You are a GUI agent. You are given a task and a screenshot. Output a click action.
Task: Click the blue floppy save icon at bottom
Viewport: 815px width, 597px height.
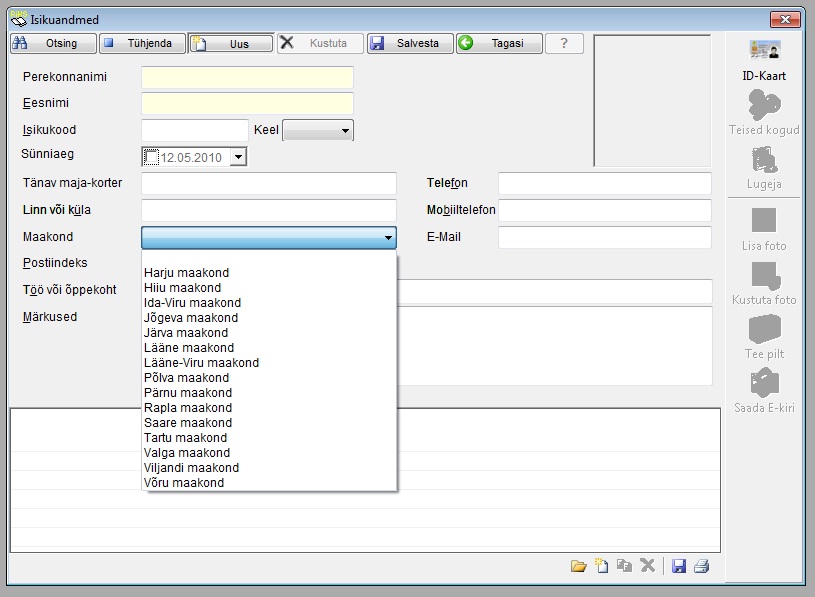679,566
